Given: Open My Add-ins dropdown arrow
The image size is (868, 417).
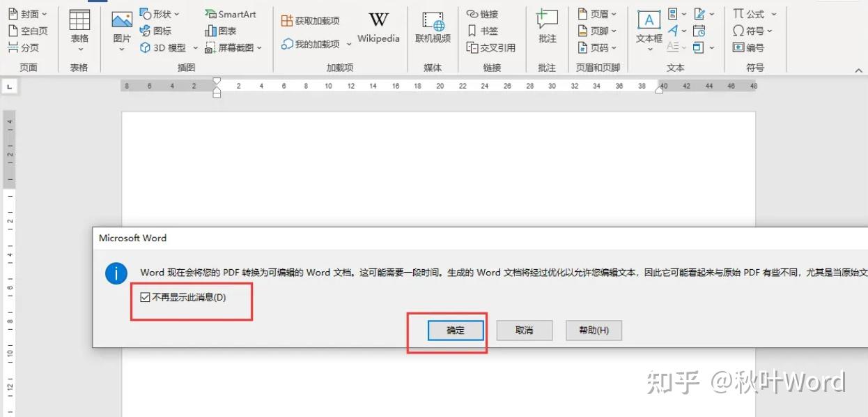Looking at the screenshot, I should coord(349,45).
